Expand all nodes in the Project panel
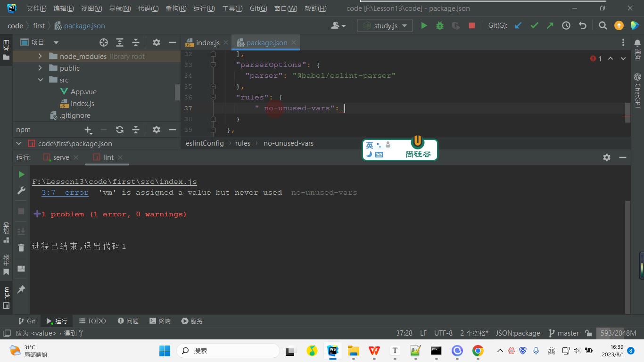 tap(120, 42)
